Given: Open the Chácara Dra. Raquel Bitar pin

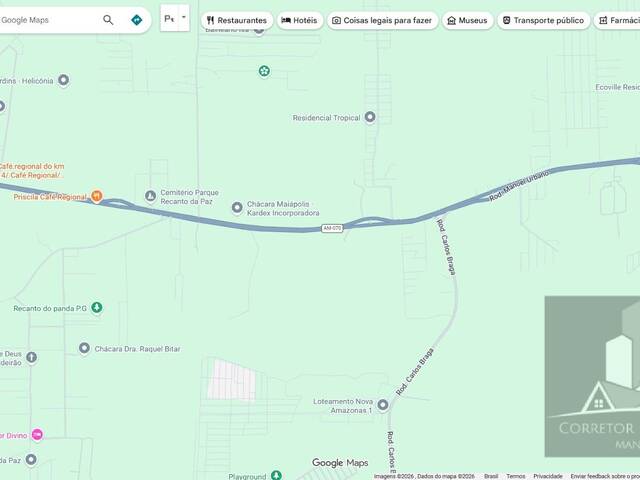Looking at the screenshot, I should (x=84, y=348).
